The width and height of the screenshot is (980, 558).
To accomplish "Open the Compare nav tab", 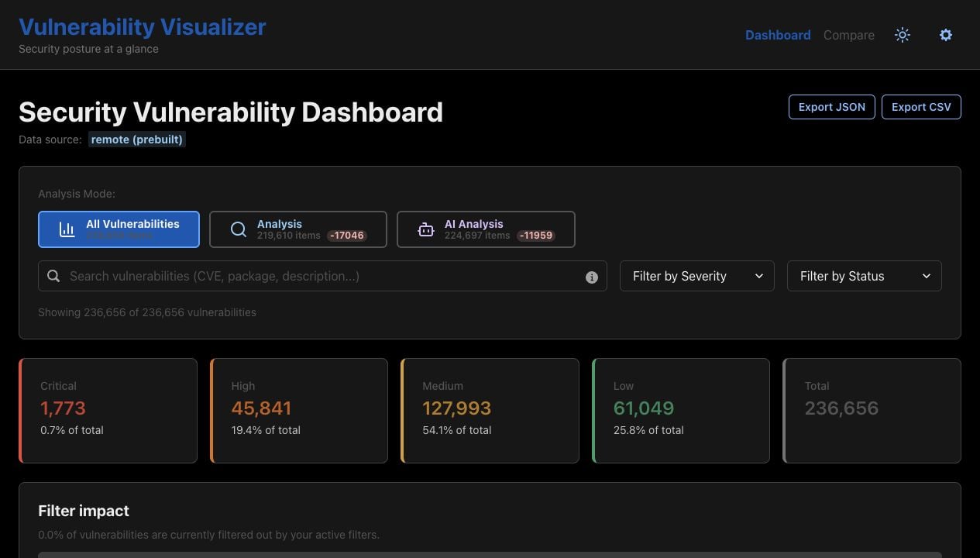I will [849, 35].
